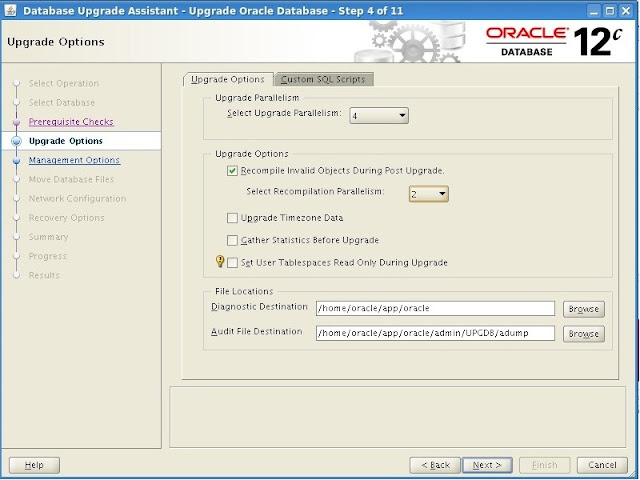
Task: Click the Move Database Files step label
Action: click(71, 179)
